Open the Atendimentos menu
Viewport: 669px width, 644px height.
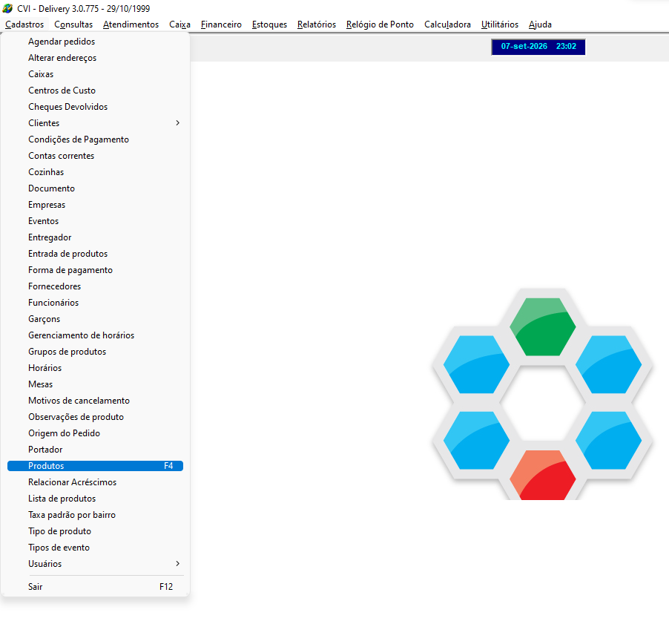point(131,24)
